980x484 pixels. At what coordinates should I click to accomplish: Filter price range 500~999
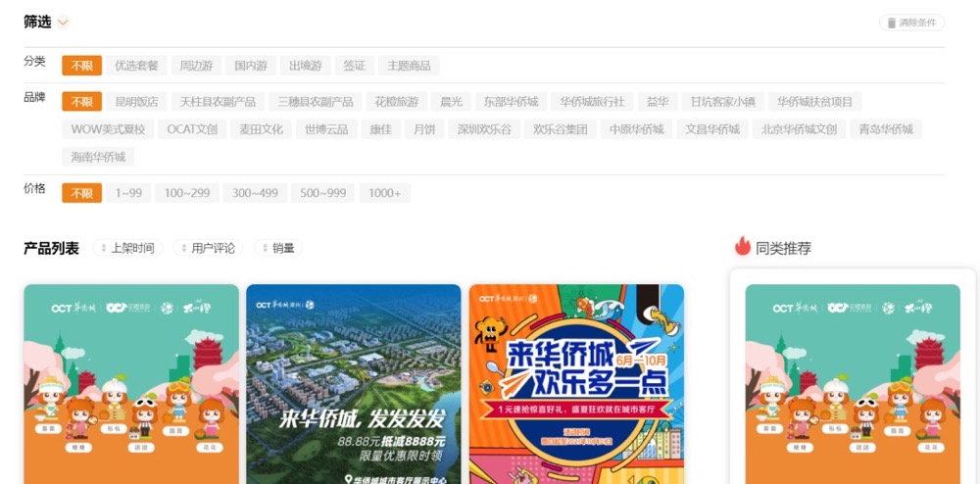click(x=323, y=193)
